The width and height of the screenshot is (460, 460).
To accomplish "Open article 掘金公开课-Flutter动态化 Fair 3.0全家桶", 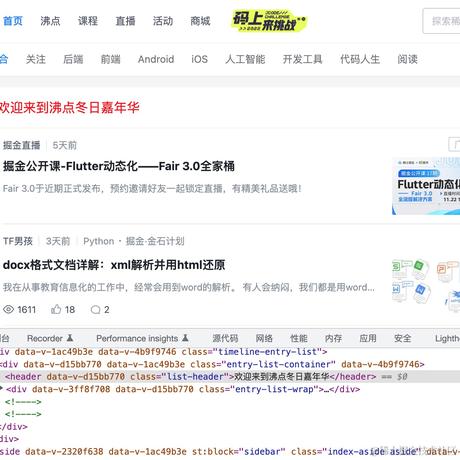I will point(119,166).
